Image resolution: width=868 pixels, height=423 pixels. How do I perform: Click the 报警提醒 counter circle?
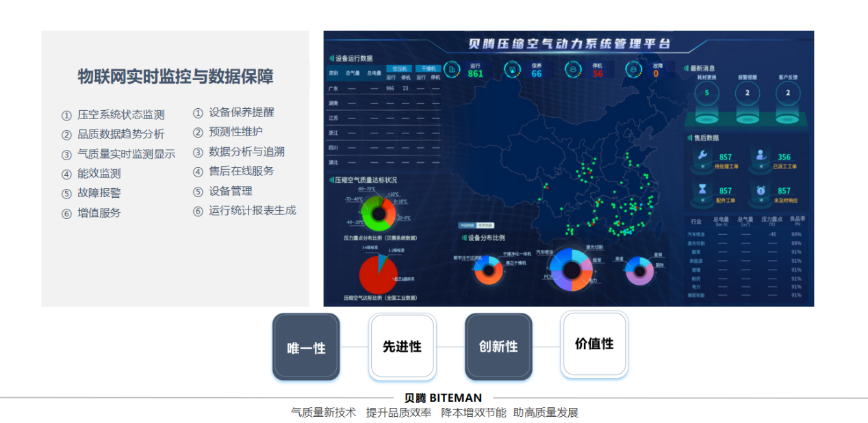pos(748,93)
